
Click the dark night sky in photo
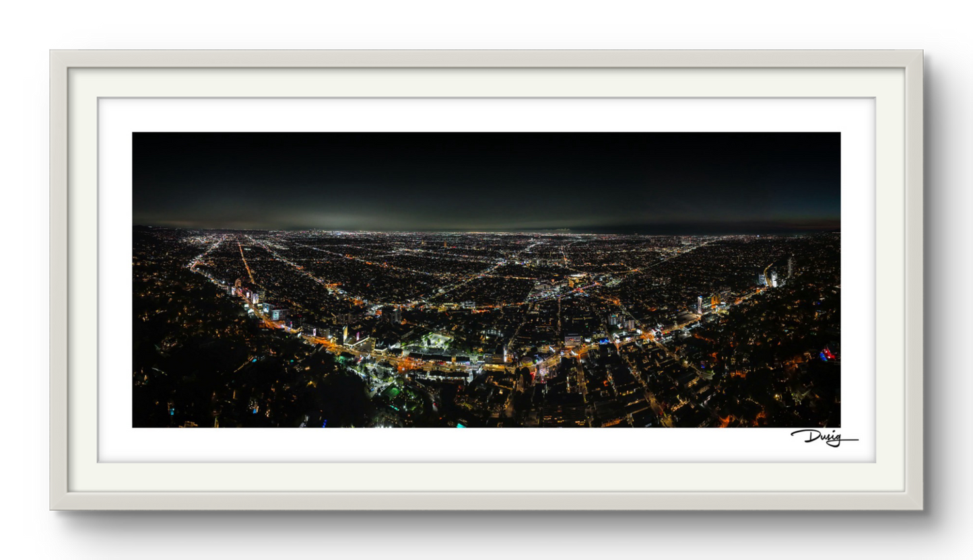coord(486,168)
